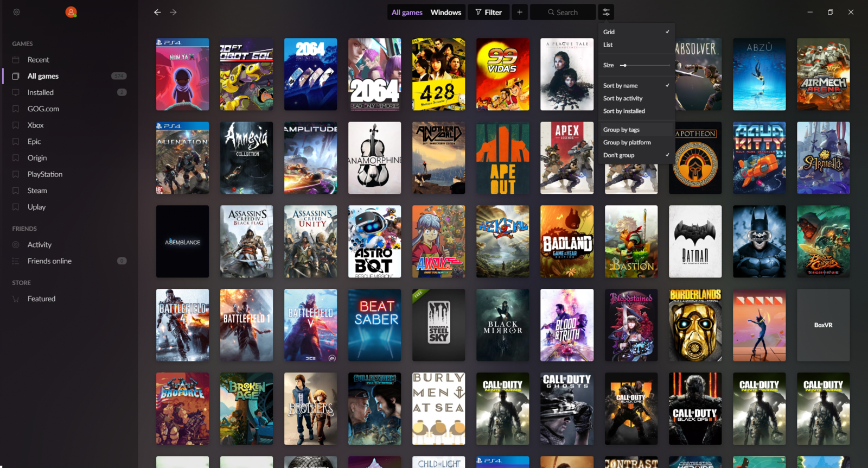Go forward with the right arrow
The image size is (868, 468).
[173, 12]
